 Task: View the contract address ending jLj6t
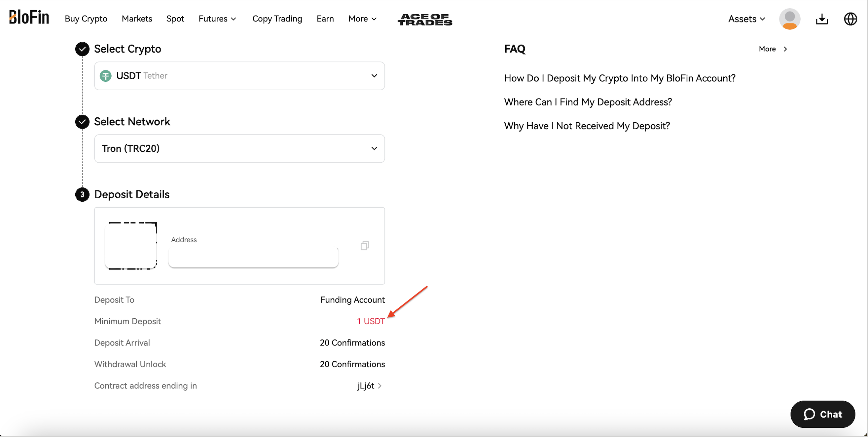369,385
